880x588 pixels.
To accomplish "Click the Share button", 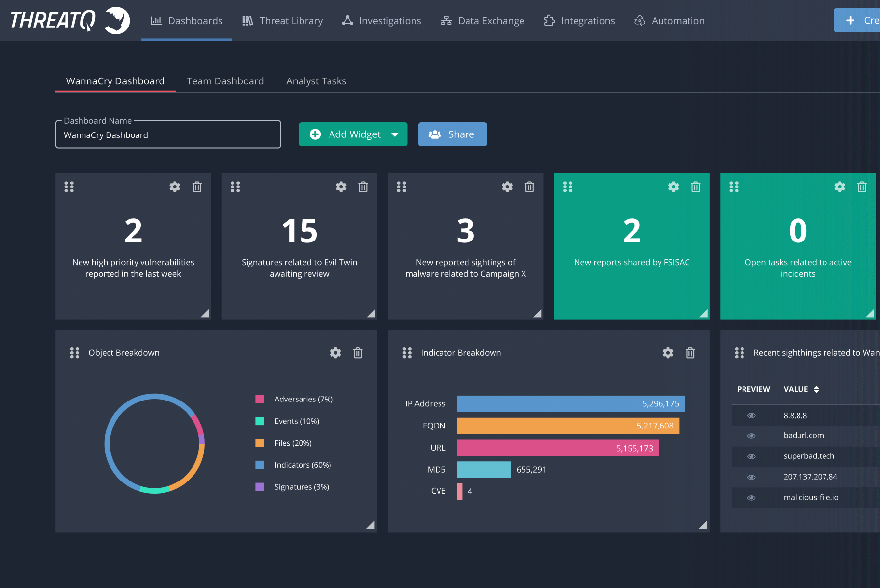I will click(452, 134).
